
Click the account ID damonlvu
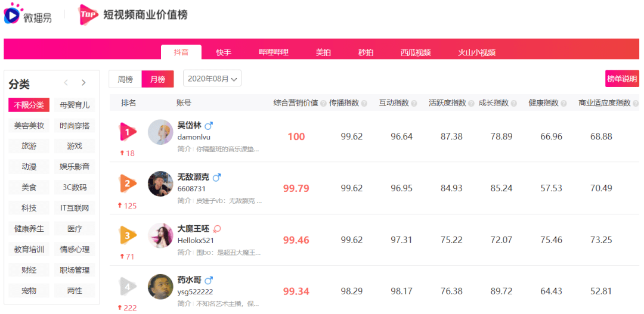pyautogui.click(x=194, y=137)
